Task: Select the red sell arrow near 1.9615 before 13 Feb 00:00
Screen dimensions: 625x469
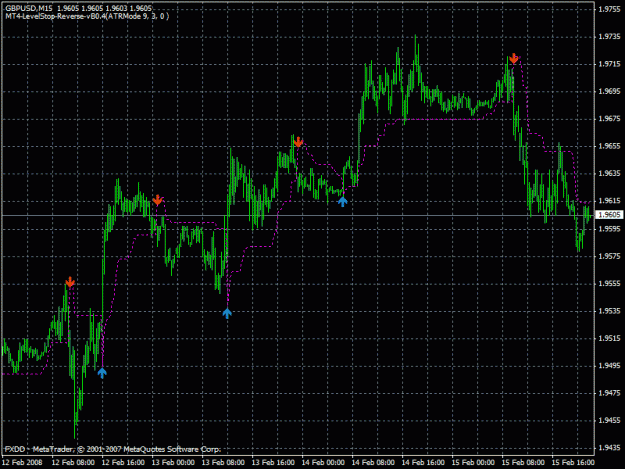Action: 158,200
